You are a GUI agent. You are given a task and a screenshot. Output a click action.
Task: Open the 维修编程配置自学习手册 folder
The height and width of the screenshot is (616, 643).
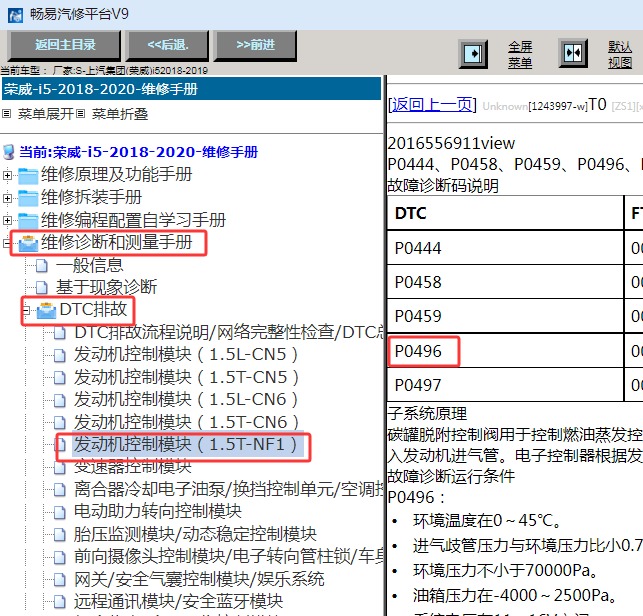tap(133, 220)
